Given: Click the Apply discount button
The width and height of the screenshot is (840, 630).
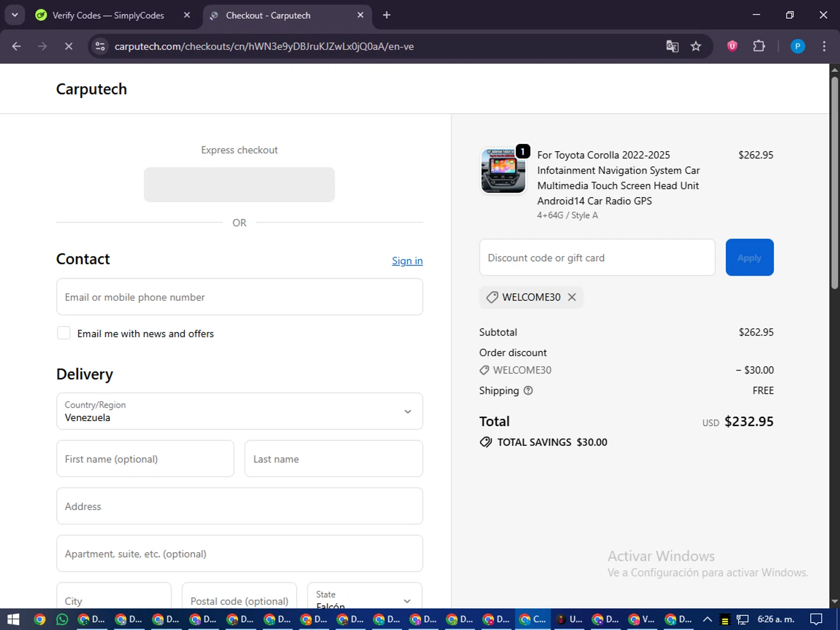Looking at the screenshot, I should 749,258.
